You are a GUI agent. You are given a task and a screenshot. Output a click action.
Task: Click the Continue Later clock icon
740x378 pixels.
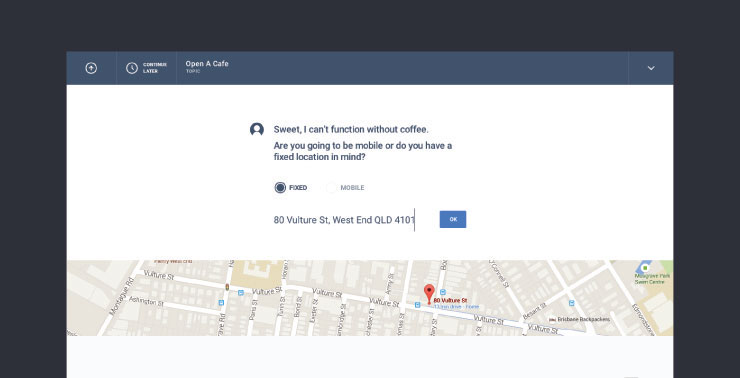tap(132, 68)
